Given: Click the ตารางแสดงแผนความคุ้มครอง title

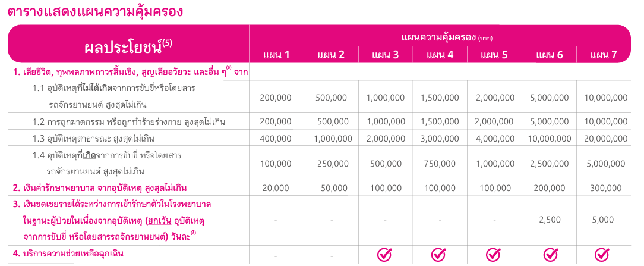Looking at the screenshot, I should (96, 11).
